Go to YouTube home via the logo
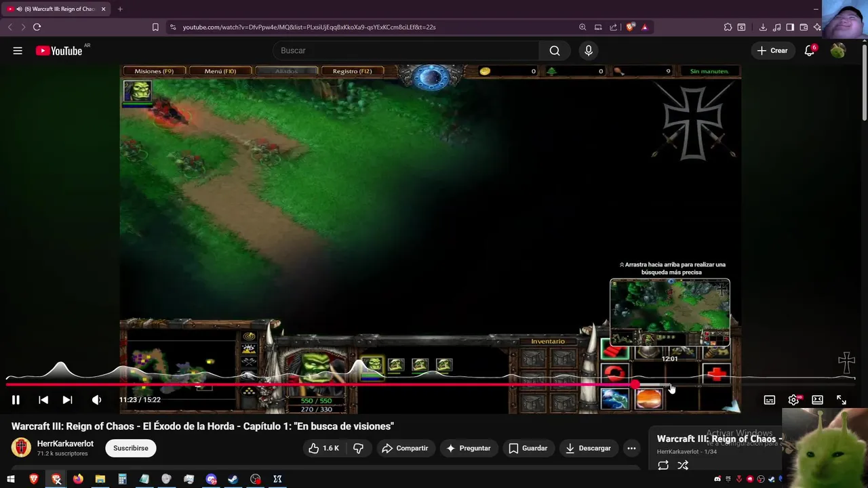The width and height of the screenshot is (868, 488). tap(59, 51)
